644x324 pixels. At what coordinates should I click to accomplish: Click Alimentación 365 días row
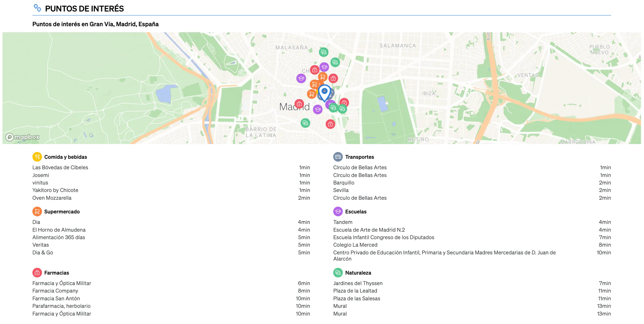point(171,237)
